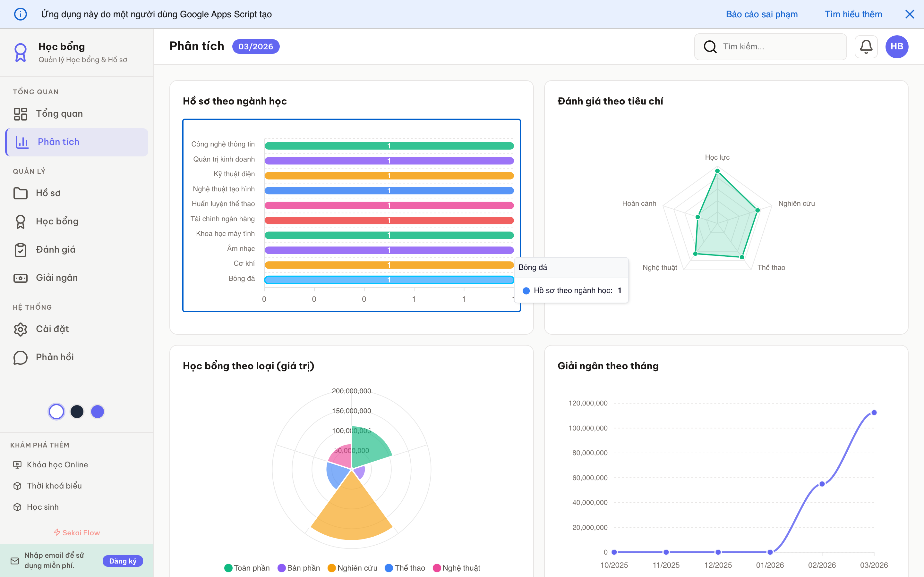Click the notification bell icon

(x=866, y=46)
